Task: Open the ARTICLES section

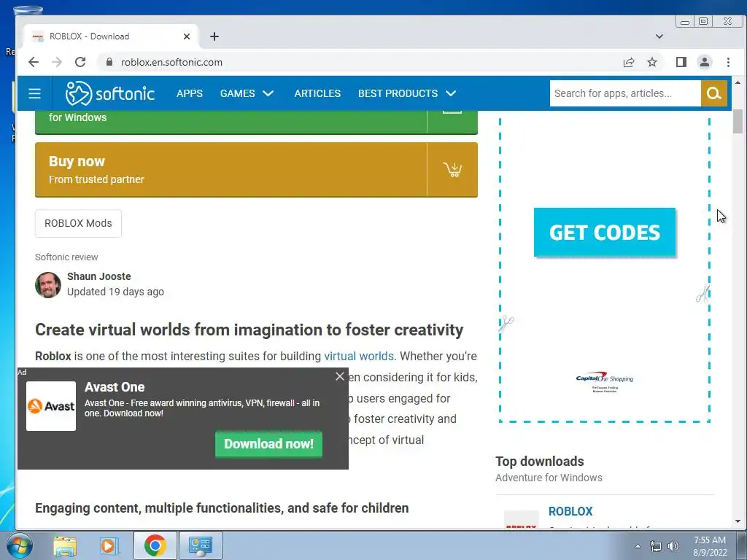Action: 317,93
